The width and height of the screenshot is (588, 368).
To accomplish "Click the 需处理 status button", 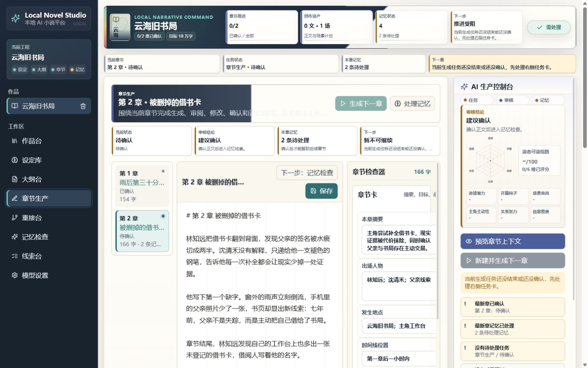I will (x=549, y=27).
